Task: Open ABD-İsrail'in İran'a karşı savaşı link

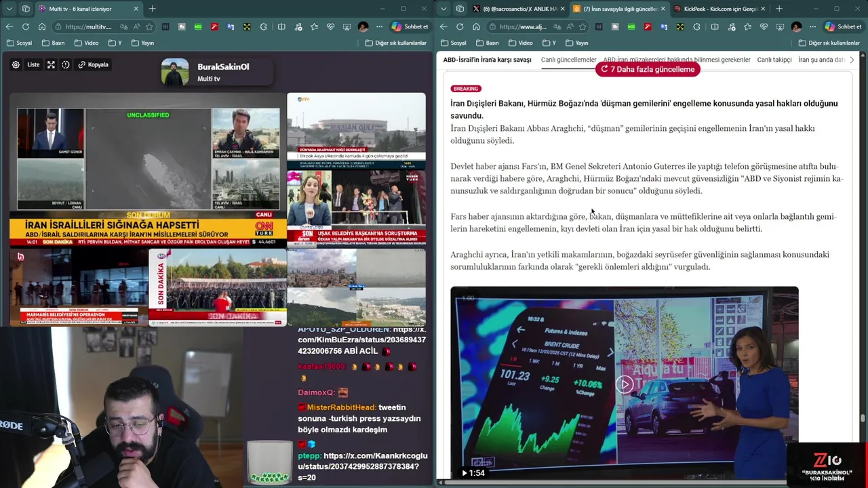Action: point(487,60)
